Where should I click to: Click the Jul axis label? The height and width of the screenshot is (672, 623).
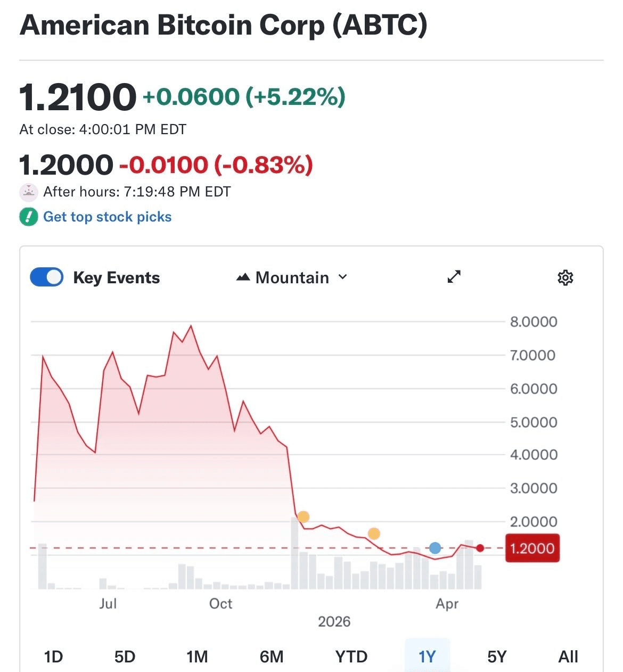coord(108,604)
